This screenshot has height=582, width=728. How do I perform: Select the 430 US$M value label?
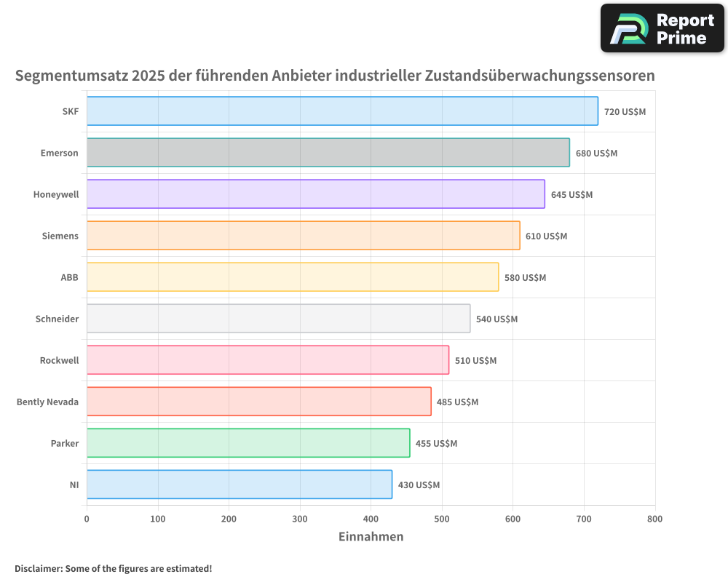pyautogui.click(x=419, y=485)
